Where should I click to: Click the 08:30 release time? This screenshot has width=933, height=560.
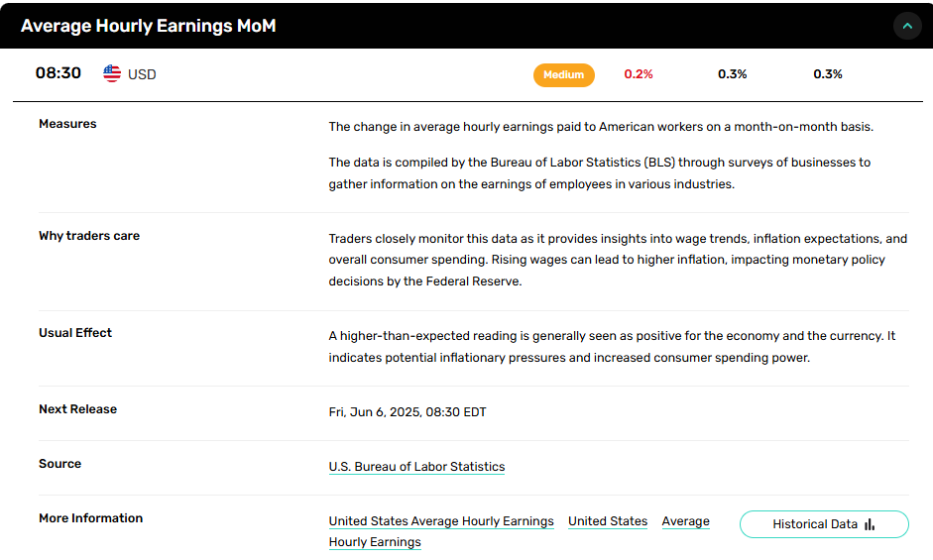click(x=58, y=73)
